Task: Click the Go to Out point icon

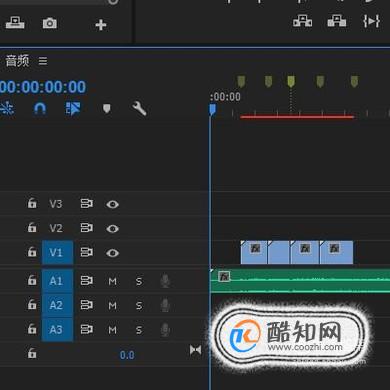Action: click(371, 21)
